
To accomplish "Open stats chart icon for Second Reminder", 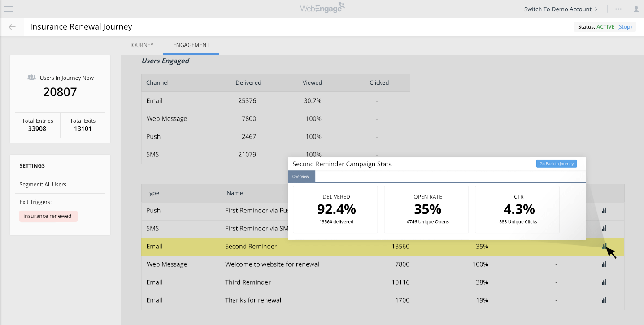I will (x=604, y=247).
